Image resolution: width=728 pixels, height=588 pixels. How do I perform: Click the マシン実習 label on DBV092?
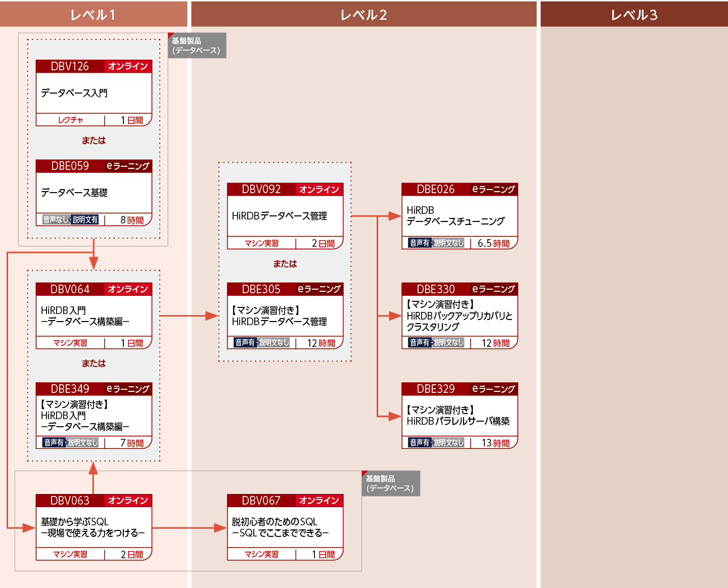click(262, 244)
